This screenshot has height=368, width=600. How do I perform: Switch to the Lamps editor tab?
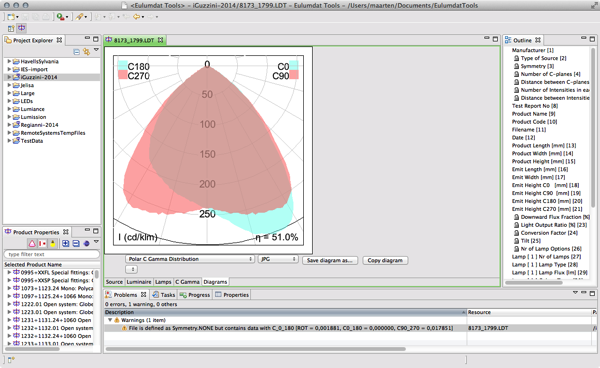tap(163, 282)
